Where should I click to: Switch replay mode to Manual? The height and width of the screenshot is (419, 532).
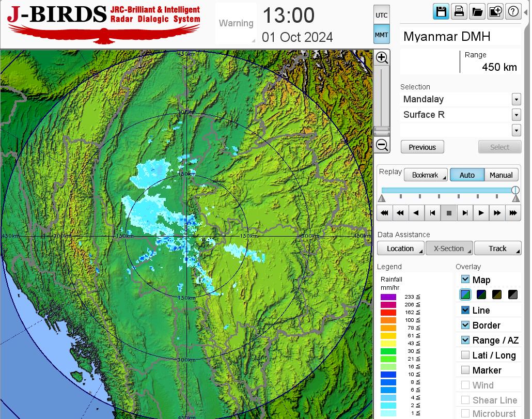501,175
